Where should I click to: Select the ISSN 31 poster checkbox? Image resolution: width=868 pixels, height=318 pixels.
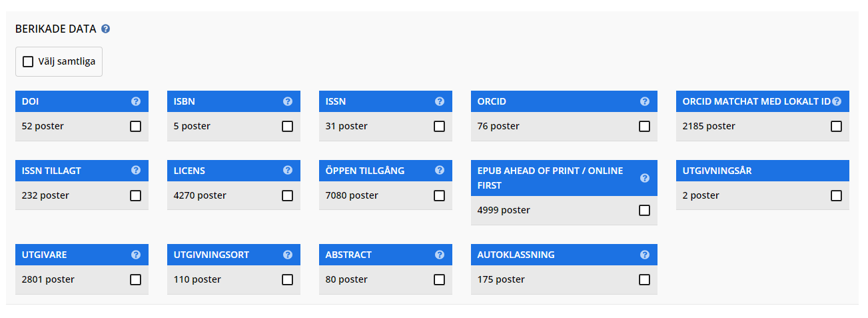(x=440, y=126)
